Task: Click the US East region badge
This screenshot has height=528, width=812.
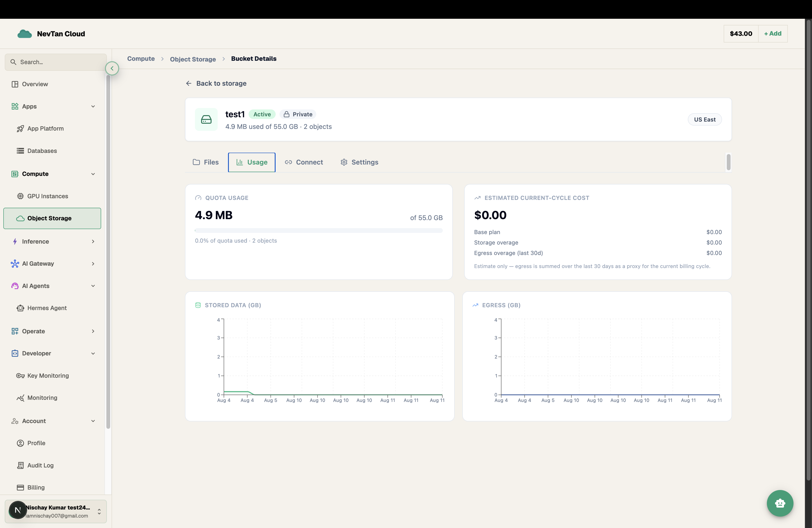Action: [x=704, y=119]
